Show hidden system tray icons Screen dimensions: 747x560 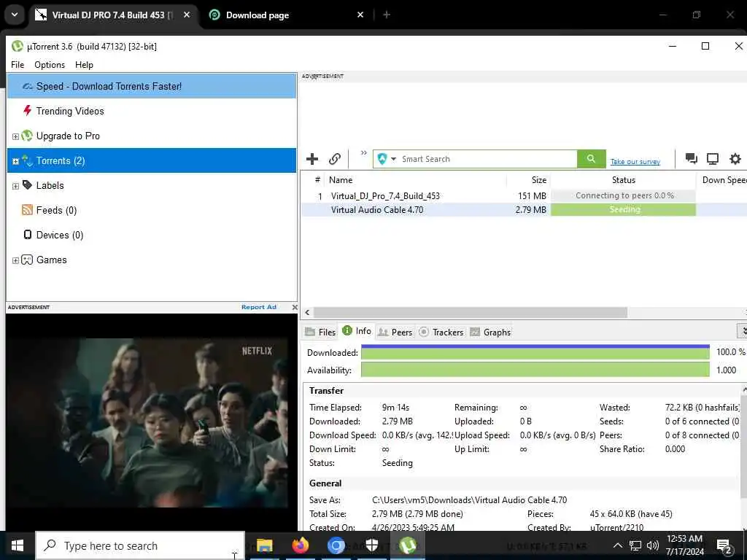tap(617, 545)
